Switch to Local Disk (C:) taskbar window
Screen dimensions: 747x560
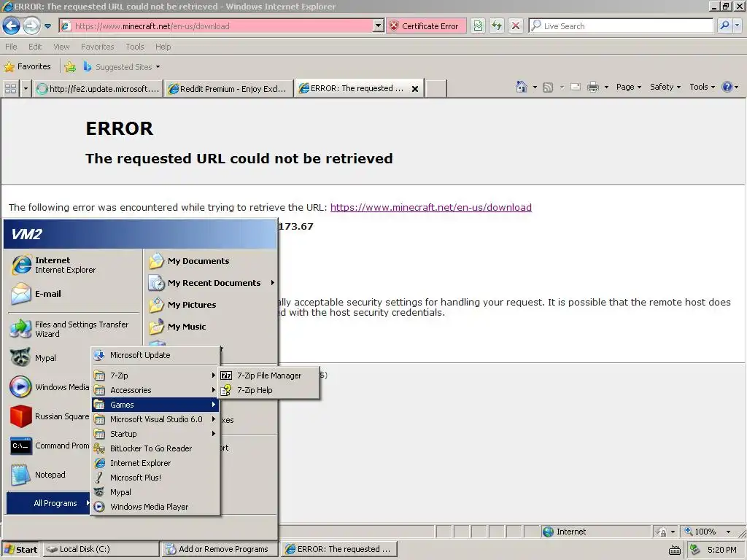pyautogui.click(x=101, y=550)
